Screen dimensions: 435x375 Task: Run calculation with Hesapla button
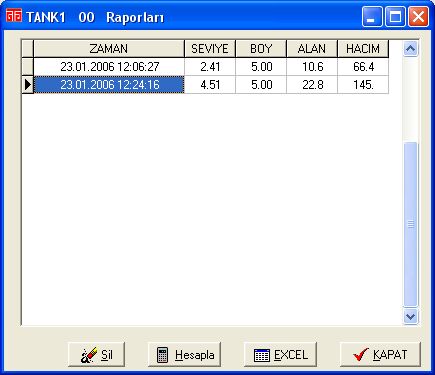[184, 354]
